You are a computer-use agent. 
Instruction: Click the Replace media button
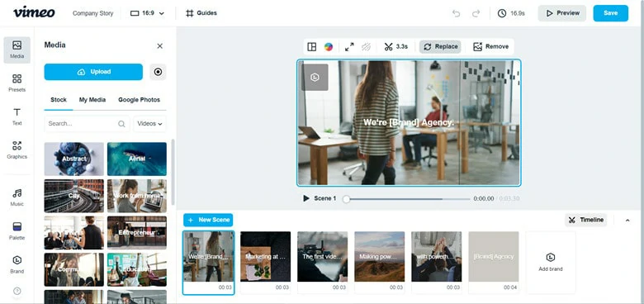click(440, 47)
